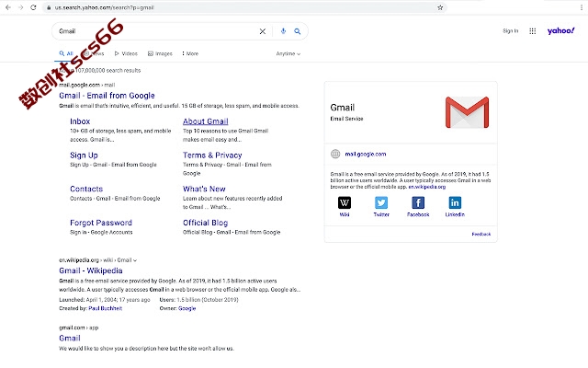Open the Anytime filter dropdown
Image resolution: width=588 pixels, height=368 pixels.
[x=288, y=53]
